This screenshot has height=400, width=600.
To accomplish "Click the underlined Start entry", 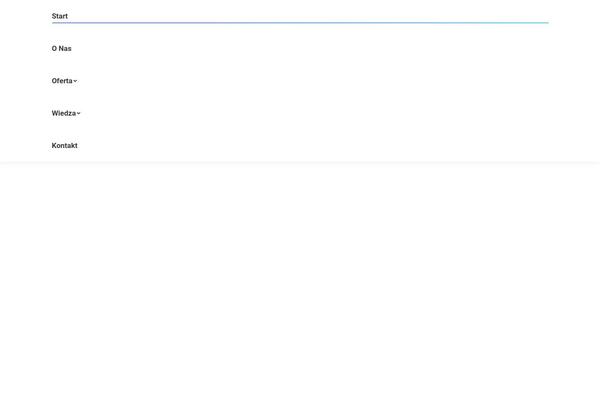I will (60, 16).
